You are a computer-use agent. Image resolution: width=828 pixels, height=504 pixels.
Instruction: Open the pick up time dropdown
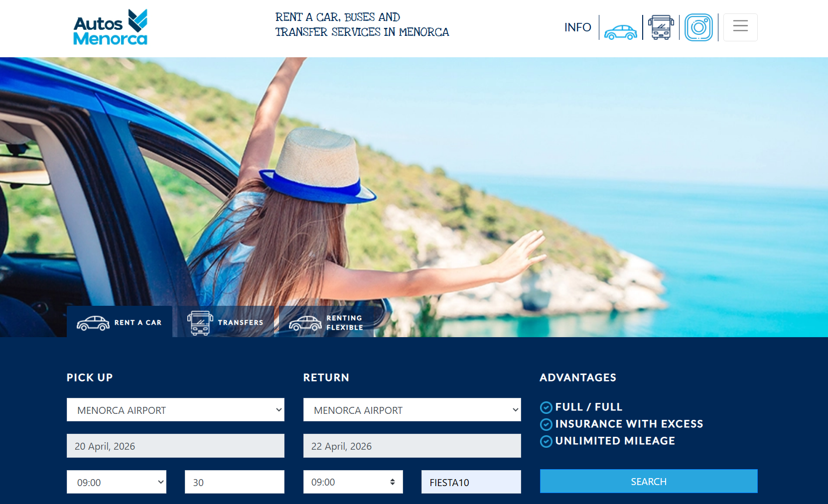click(x=117, y=482)
